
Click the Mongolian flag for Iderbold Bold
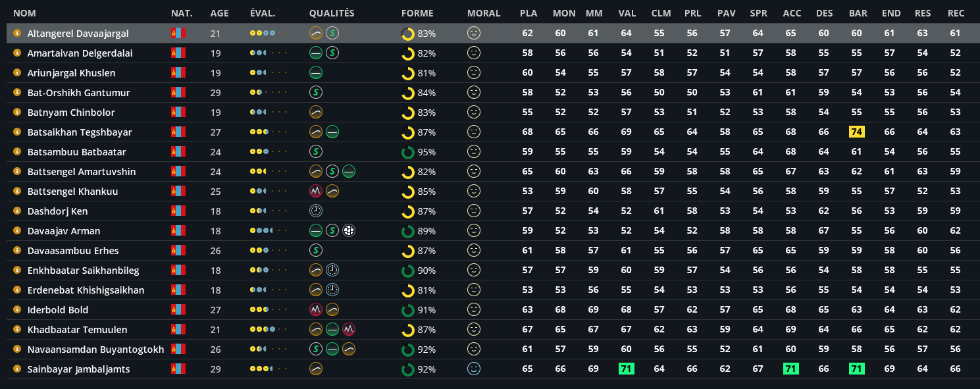click(x=178, y=309)
